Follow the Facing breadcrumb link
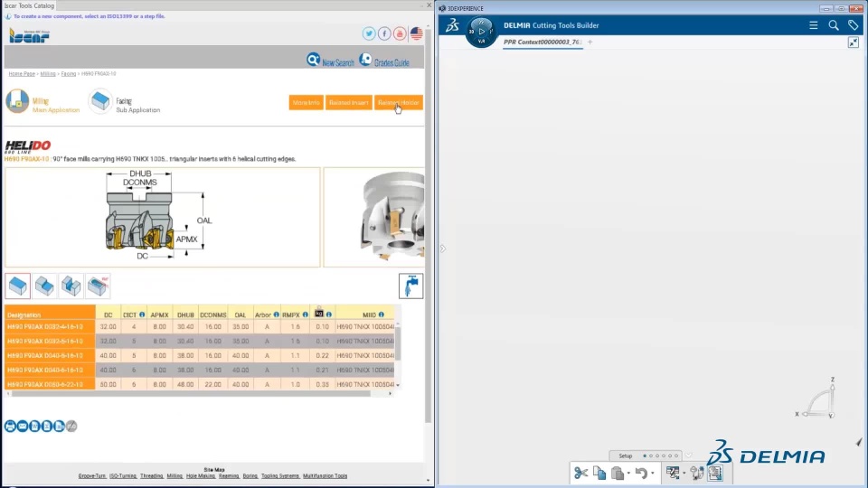 point(69,73)
